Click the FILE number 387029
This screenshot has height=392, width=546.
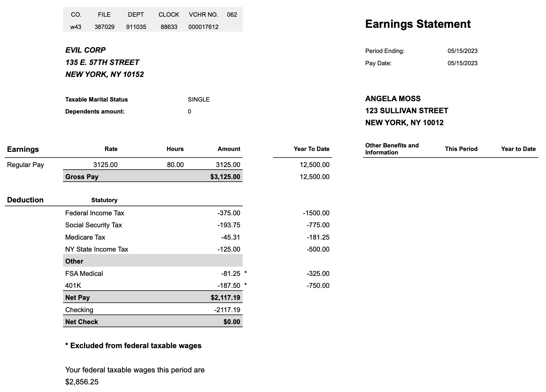[104, 27]
